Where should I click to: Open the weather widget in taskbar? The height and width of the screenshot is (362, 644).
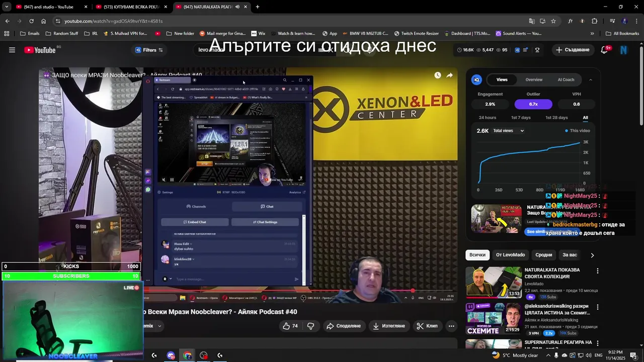pos(515,355)
